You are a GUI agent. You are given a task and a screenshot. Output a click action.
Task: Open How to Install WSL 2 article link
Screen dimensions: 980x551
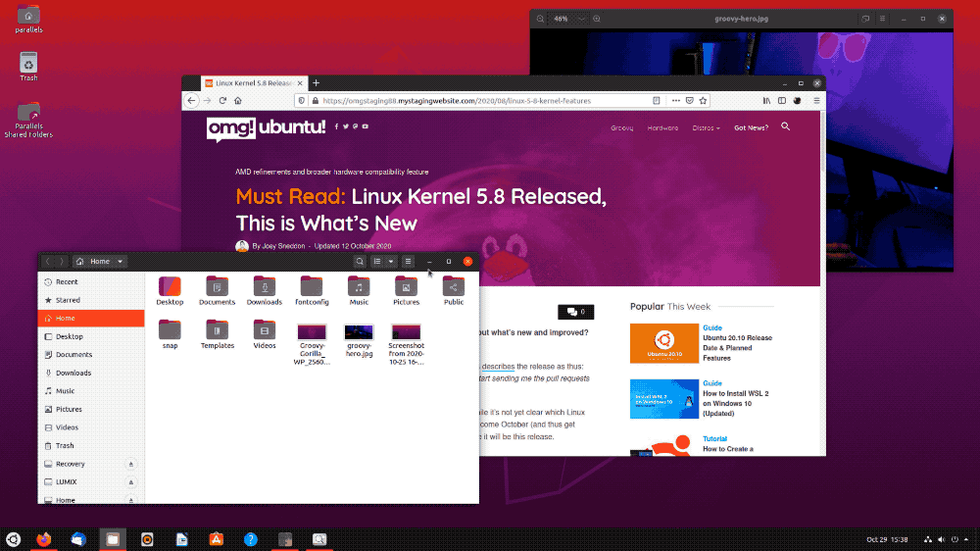(x=736, y=403)
